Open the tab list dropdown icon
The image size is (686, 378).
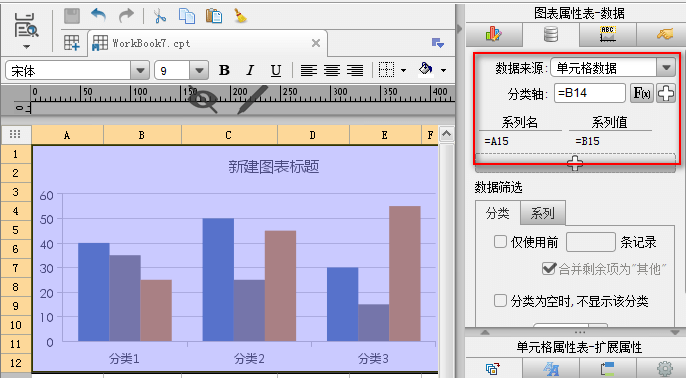438,43
